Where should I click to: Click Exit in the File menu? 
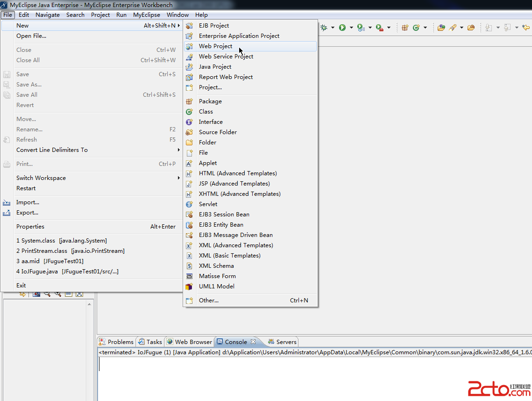click(92, 285)
